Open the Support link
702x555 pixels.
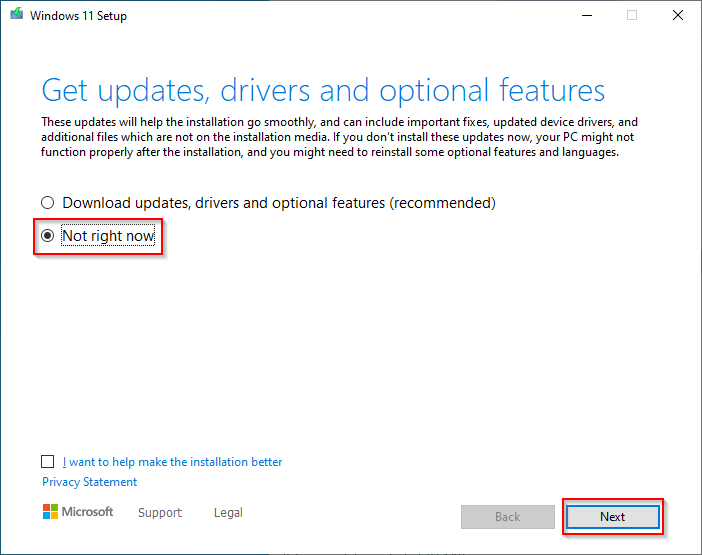pyautogui.click(x=160, y=512)
